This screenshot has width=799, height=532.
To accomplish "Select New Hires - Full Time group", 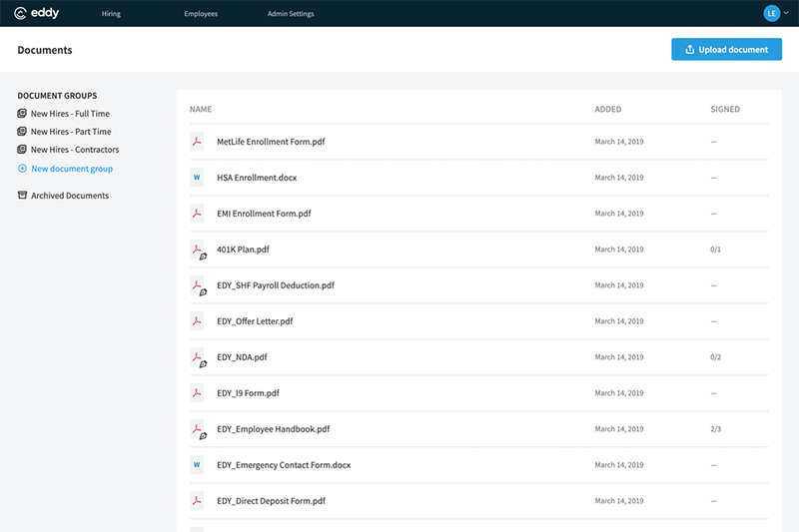I will [70, 114].
